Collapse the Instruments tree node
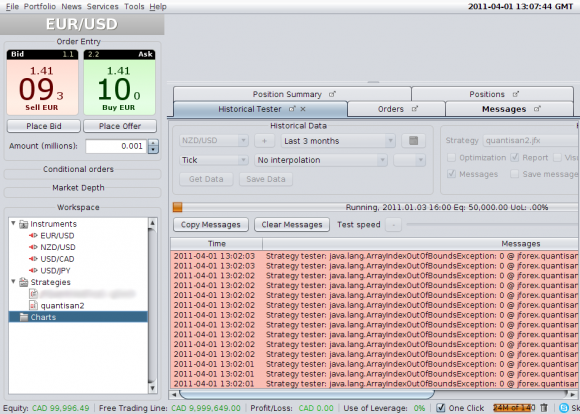The image size is (580, 414). pos(13,223)
